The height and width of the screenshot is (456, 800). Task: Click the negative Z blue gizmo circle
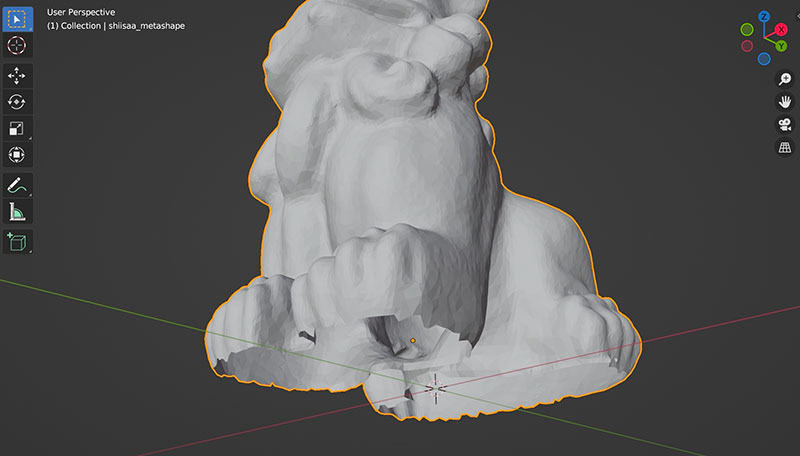(x=764, y=59)
